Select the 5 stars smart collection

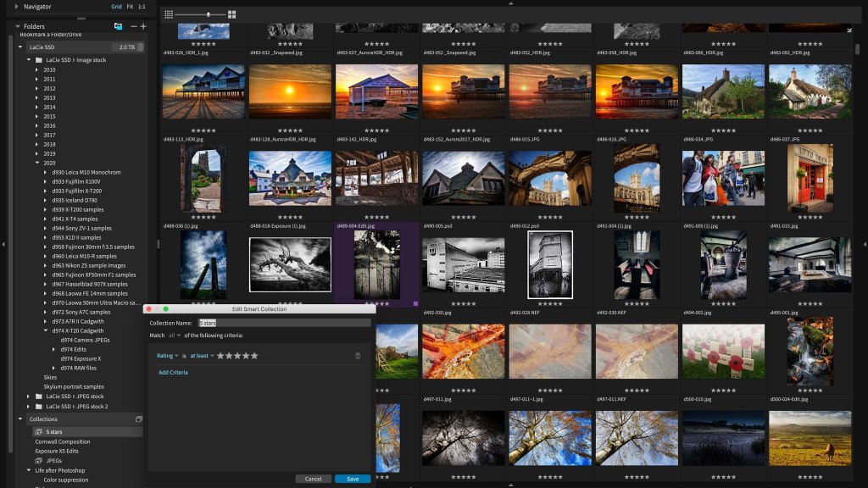pyautogui.click(x=54, y=432)
